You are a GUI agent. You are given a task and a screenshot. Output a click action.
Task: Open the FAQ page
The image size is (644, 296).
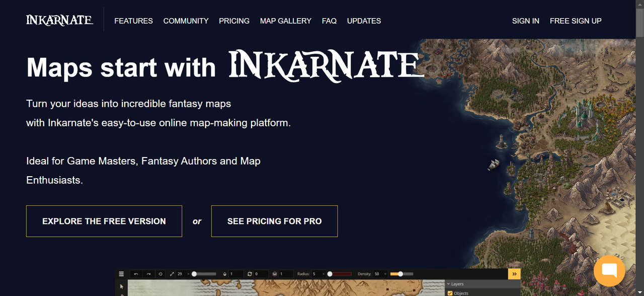pos(329,21)
